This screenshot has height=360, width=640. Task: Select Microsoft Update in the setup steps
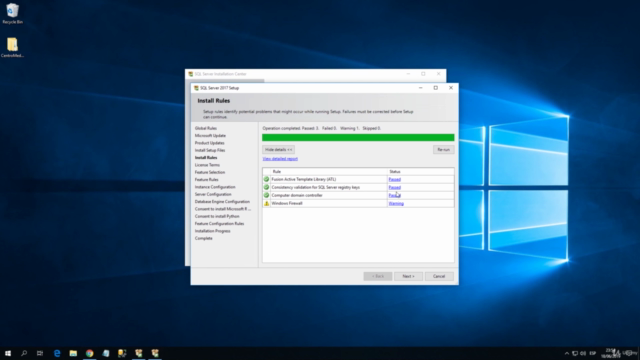click(x=210, y=136)
